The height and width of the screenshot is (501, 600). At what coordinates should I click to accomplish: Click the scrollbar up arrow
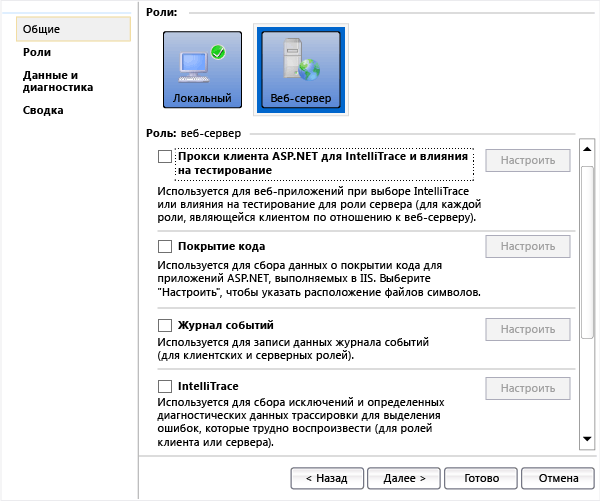587,149
